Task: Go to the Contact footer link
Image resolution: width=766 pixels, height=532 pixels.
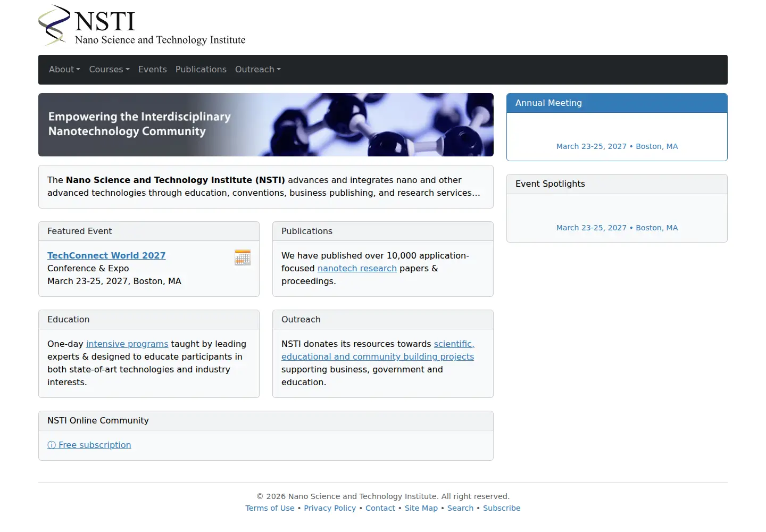Action: [x=380, y=508]
